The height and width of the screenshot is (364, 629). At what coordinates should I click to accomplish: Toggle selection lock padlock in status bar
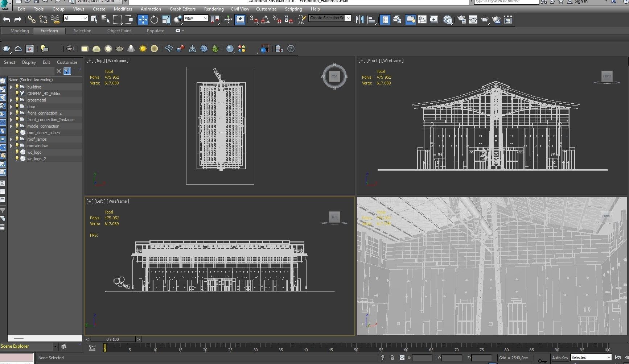click(x=392, y=357)
